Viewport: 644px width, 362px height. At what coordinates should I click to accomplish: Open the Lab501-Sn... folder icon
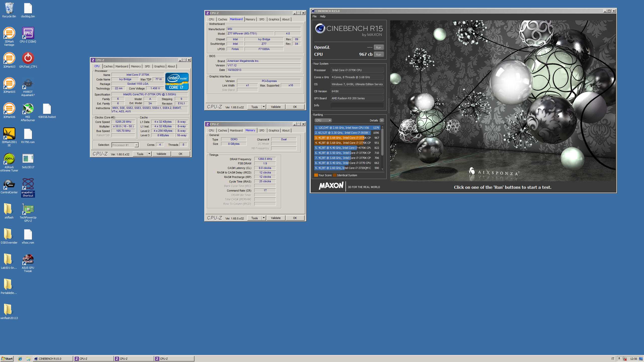[9, 261]
